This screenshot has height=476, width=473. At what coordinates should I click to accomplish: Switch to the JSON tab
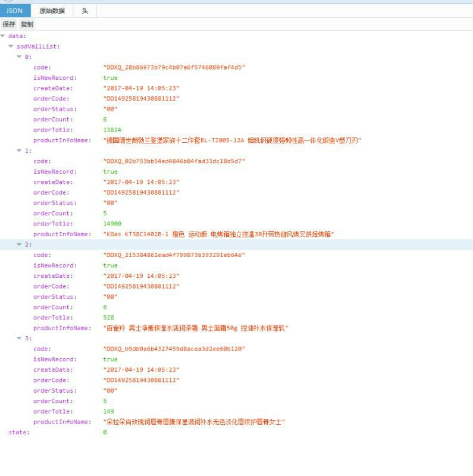click(14, 11)
